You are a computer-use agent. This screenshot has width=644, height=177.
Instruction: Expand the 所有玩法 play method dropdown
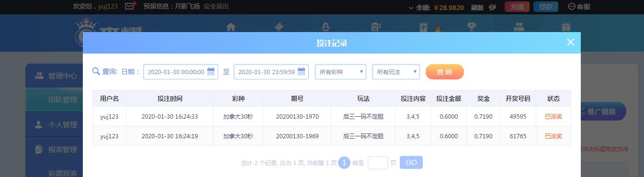396,72
